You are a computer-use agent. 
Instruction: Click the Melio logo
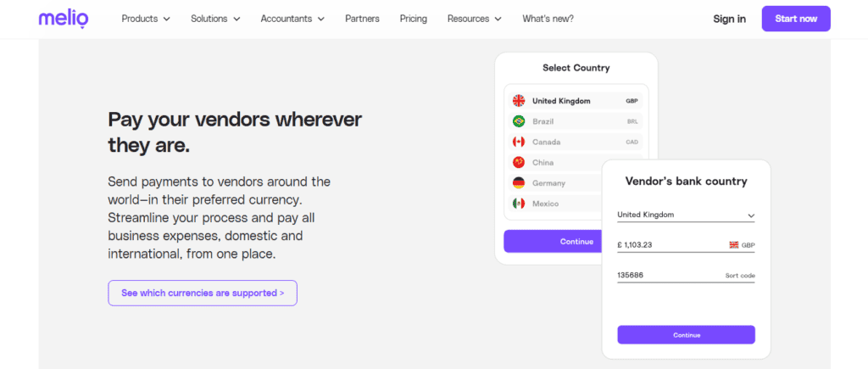click(63, 19)
